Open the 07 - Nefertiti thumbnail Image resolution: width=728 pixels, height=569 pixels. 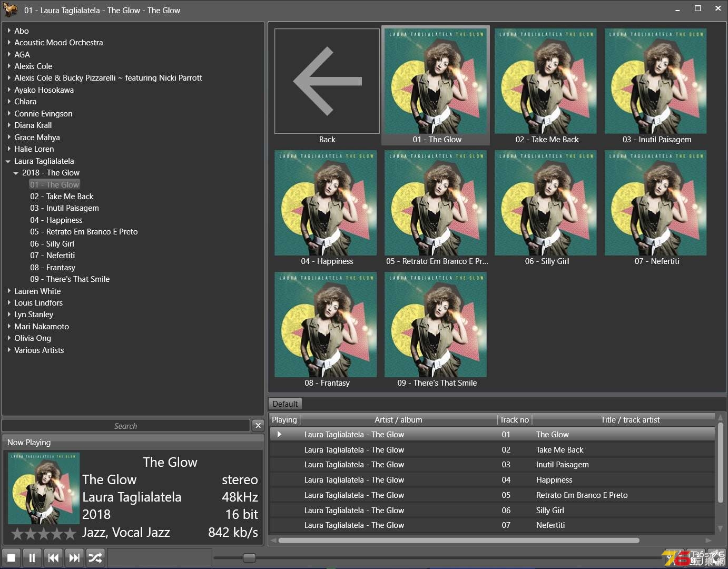[x=656, y=203]
